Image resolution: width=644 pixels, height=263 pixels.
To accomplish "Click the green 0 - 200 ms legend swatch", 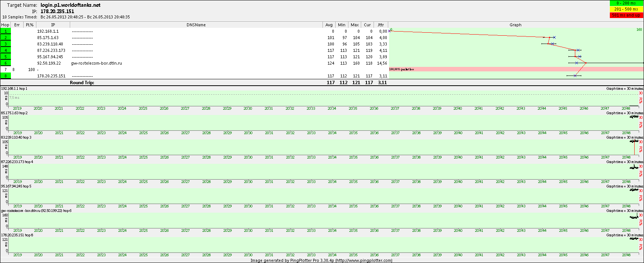I will pyautogui.click(x=626, y=3).
